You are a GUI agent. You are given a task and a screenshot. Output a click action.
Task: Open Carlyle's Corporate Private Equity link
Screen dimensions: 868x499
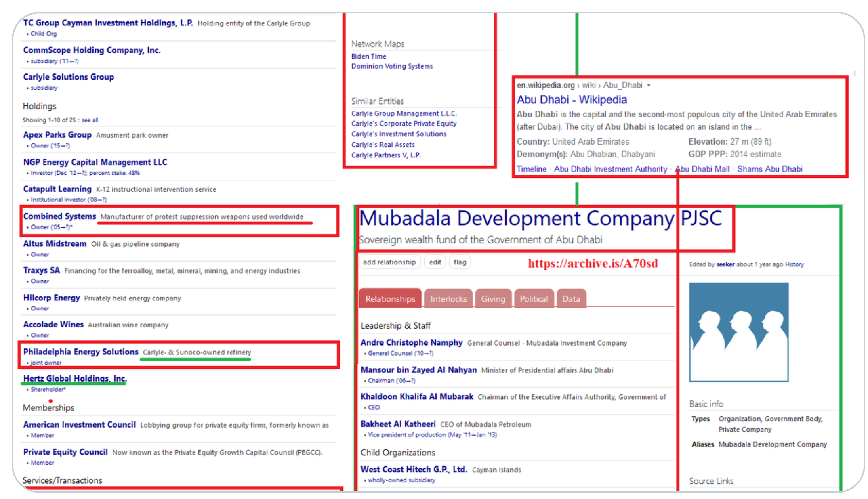pos(404,124)
